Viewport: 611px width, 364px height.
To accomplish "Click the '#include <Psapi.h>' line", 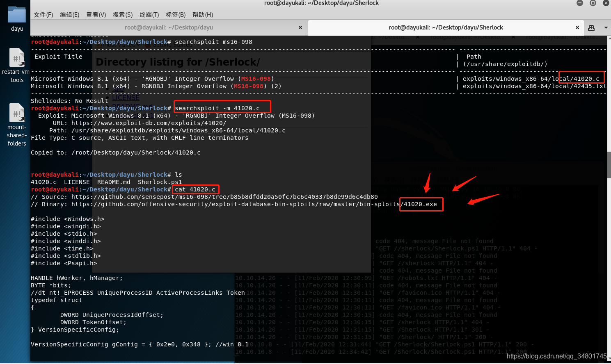I will point(64,263).
